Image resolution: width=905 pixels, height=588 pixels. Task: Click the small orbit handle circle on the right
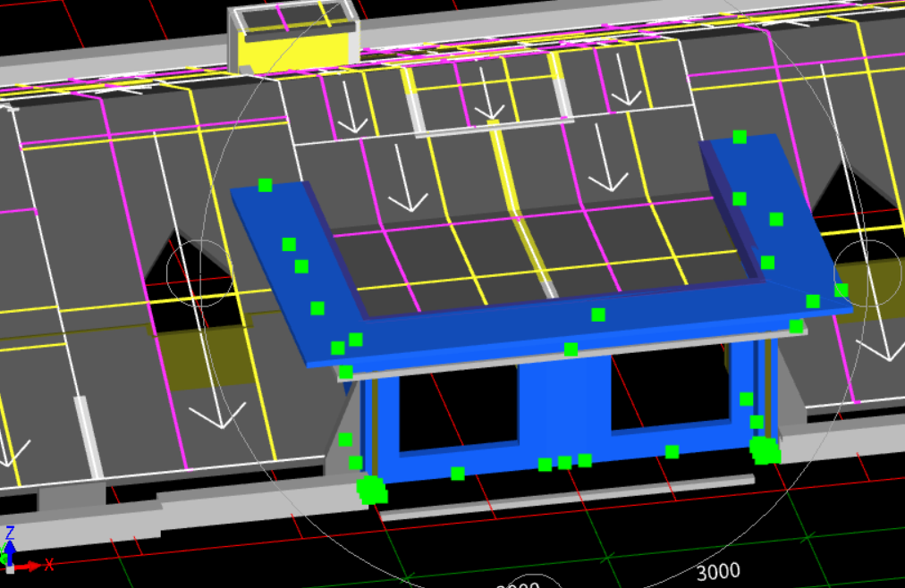pos(867,273)
